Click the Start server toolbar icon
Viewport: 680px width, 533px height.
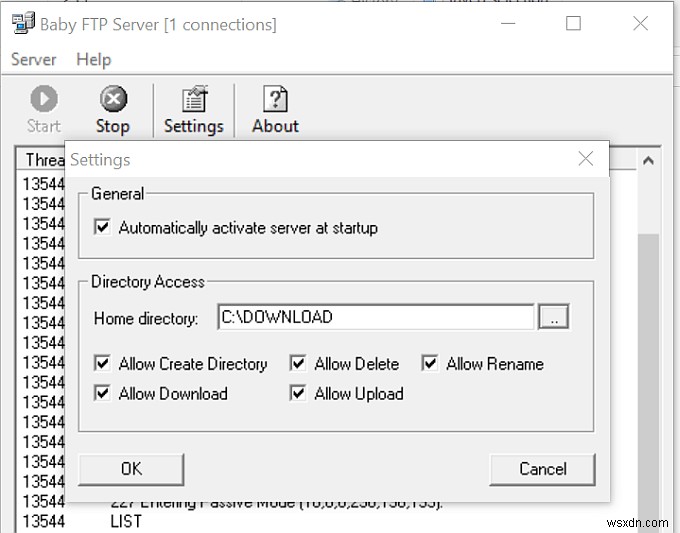tap(43, 109)
